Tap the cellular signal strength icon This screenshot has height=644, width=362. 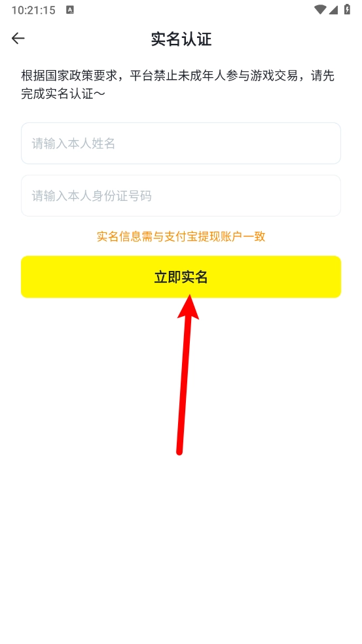coord(333,10)
